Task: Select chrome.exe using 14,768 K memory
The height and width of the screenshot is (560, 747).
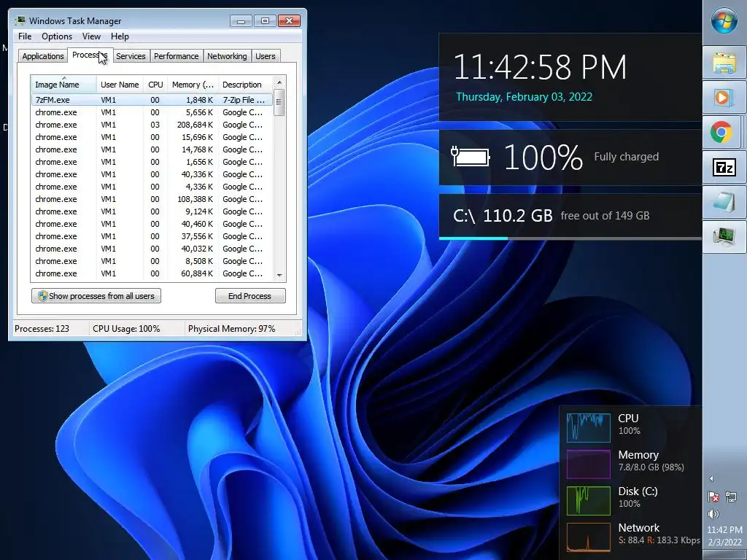Action: [x=152, y=149]
